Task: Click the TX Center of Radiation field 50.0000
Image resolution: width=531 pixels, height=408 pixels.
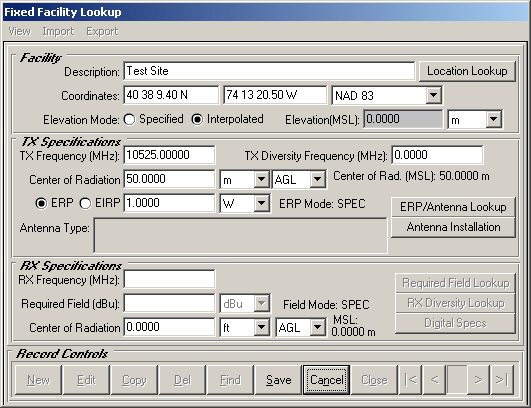Action: pyautogui.click(x=169, y=179)
